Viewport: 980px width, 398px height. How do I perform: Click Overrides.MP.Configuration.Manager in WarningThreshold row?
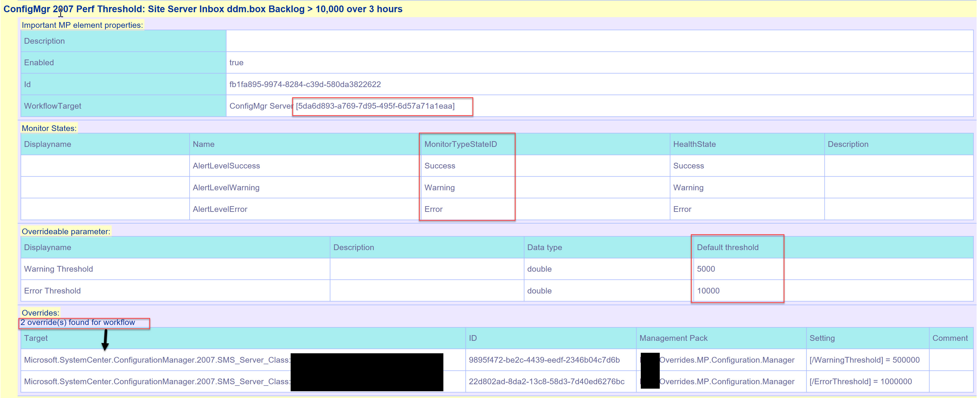tap(727, 360)
